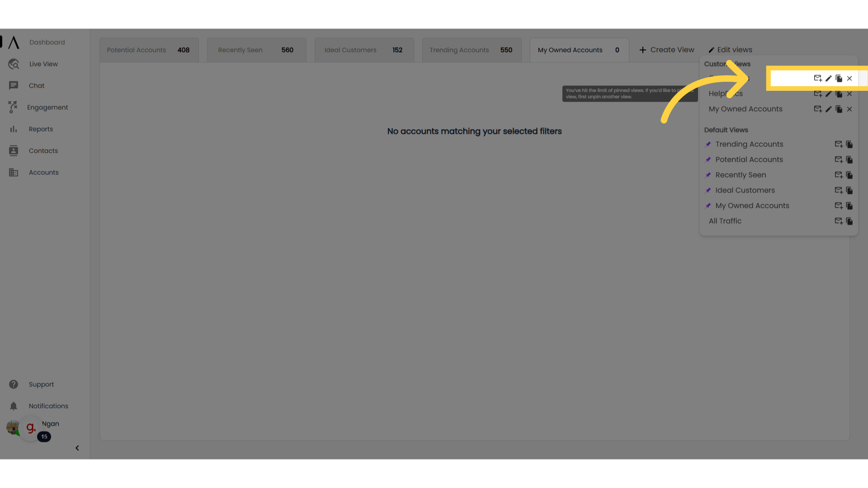Select the Potential Accounts tab
Viewport: 868px width, 488px height.
tap(148, 49)
